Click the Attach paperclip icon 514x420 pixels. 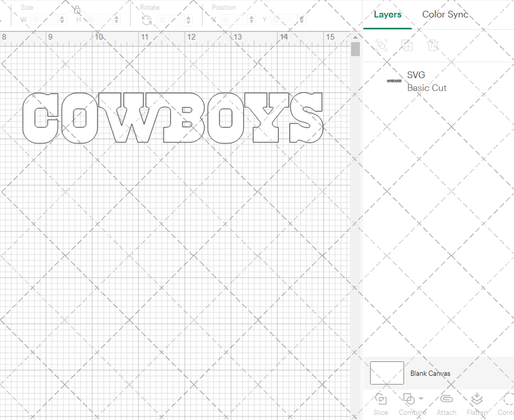tap(446, 399)
